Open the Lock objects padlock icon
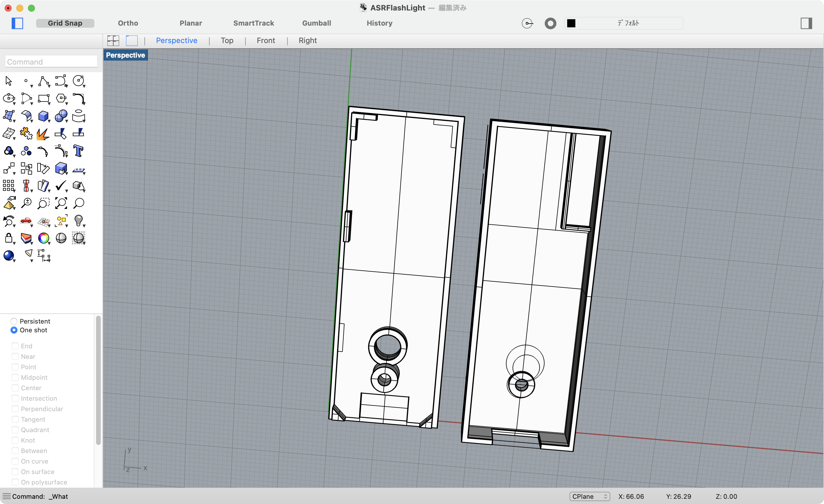This screenshot has width=824, height=504. pos(9,238)
